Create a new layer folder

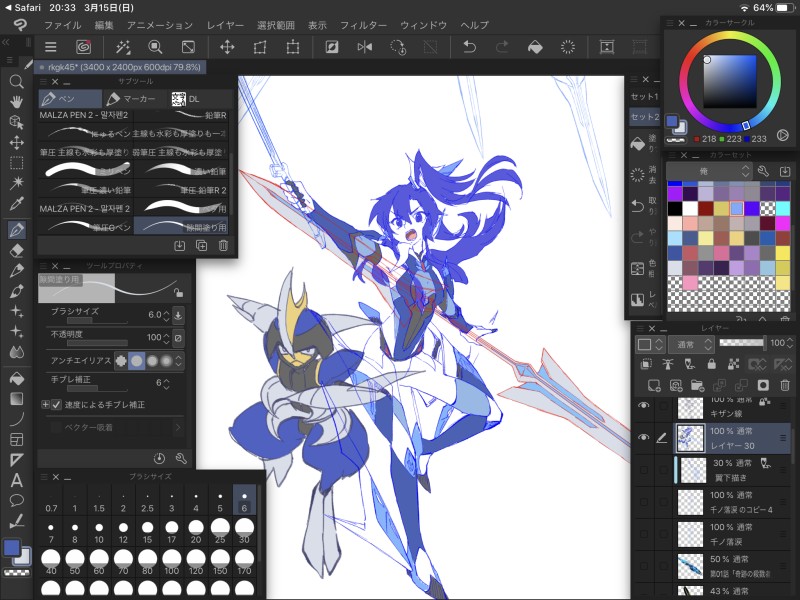(x=697, y=385)
